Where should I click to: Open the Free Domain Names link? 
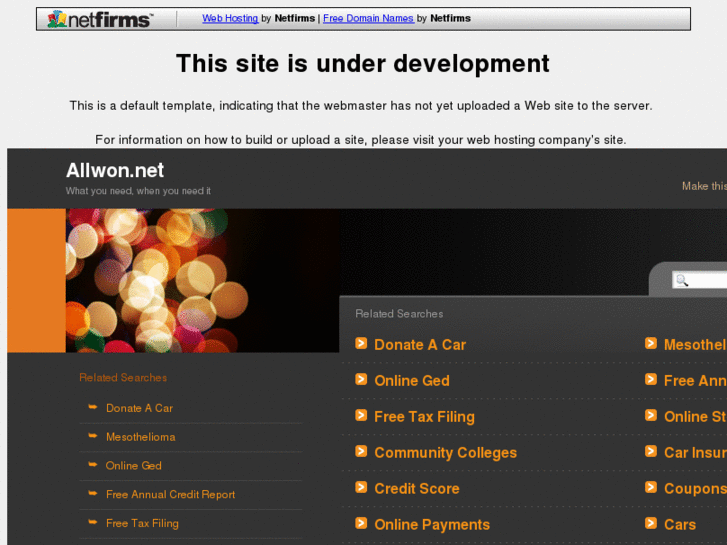(x=368, y=18)
